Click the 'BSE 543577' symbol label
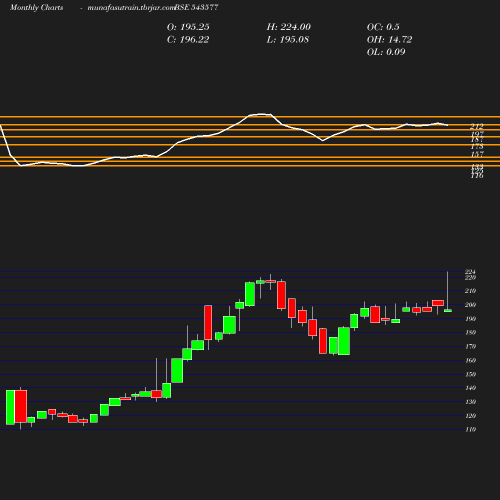The image size is (500, 500). (x=197, y=7)
